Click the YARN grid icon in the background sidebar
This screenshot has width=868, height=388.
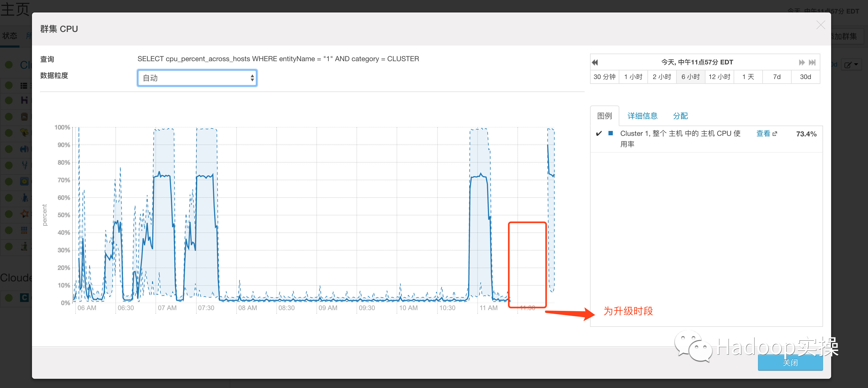[24, 230]
